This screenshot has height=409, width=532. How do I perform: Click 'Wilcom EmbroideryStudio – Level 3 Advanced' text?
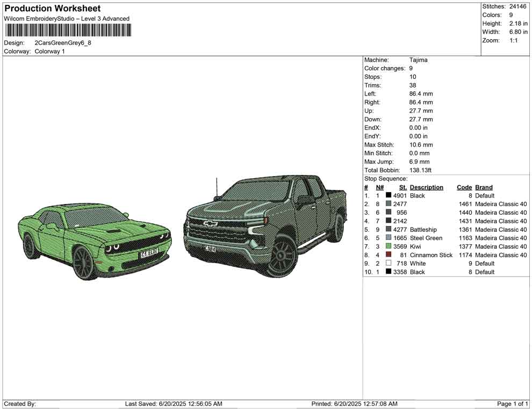click(x=67, y=19)
